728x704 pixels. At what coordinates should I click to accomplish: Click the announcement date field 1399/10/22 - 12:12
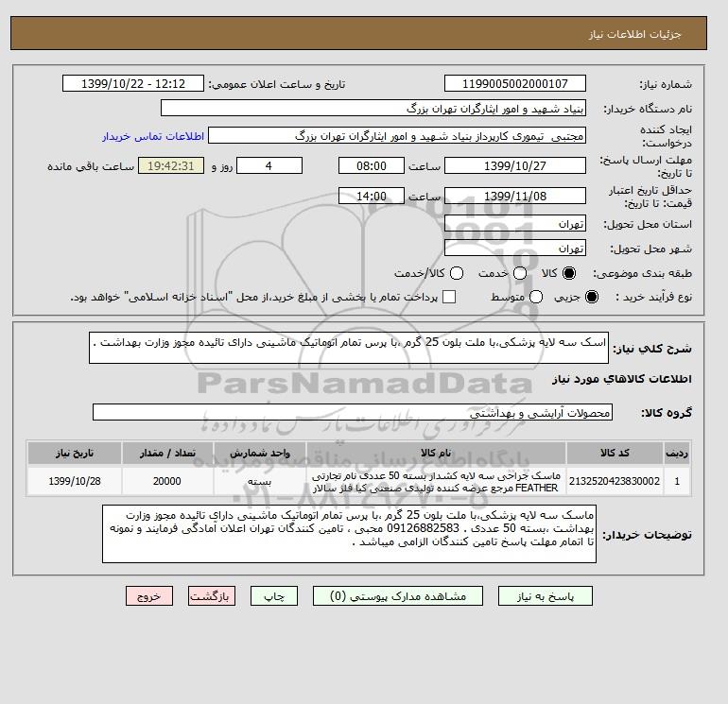(133, 83)
